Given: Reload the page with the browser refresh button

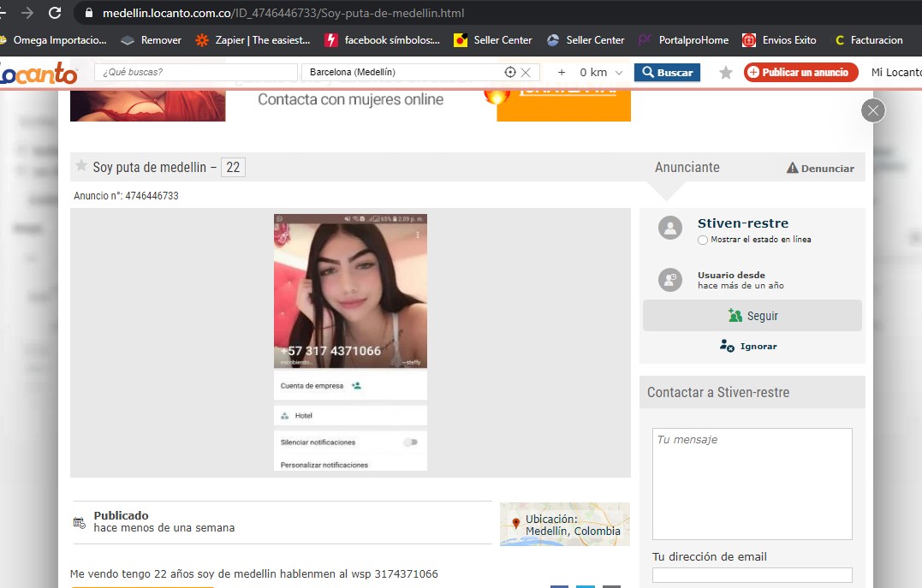Looking at the screenshot, I should pos(55,13).
